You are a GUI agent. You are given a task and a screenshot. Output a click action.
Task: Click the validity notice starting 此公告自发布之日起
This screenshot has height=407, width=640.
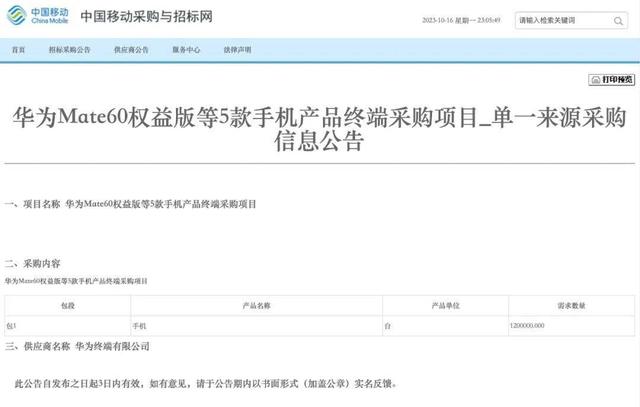[x=206, y=384]
